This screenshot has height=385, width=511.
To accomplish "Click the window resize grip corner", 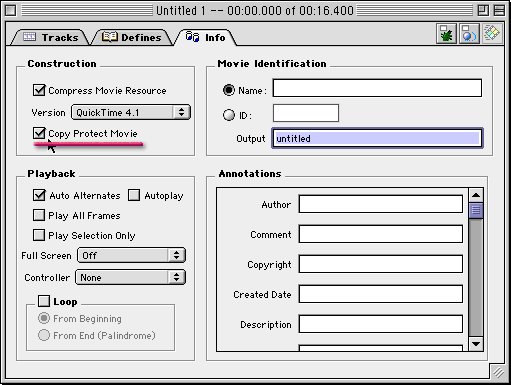I will click(498, 372).
